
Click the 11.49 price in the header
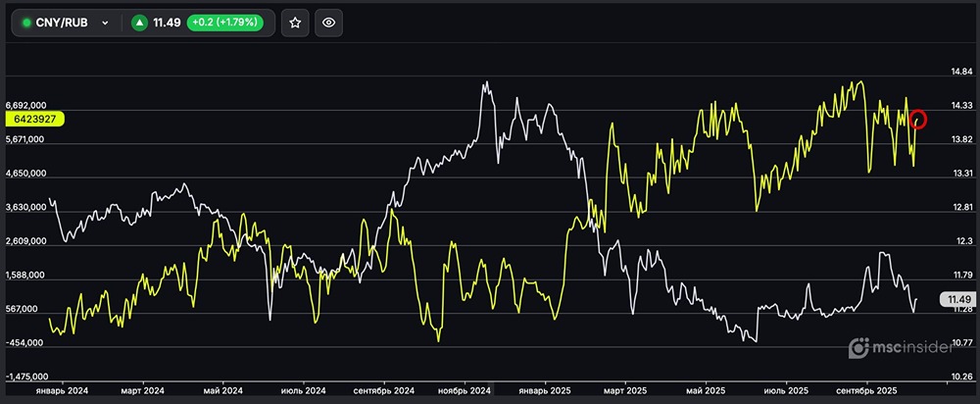(x=167, y=23)
